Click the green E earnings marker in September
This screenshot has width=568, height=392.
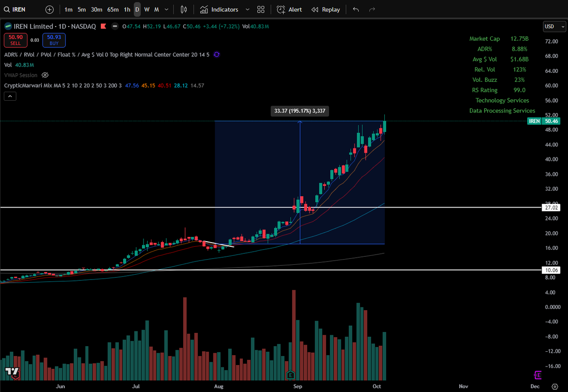point(291,375)
